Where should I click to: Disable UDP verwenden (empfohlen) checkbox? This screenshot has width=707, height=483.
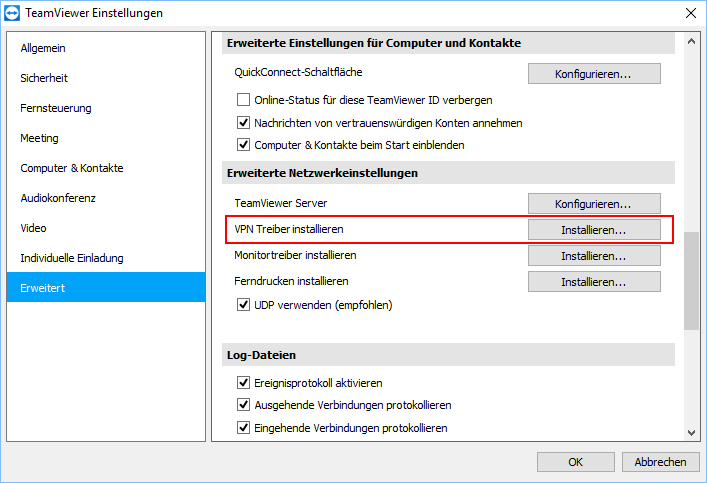coord(243,305)
